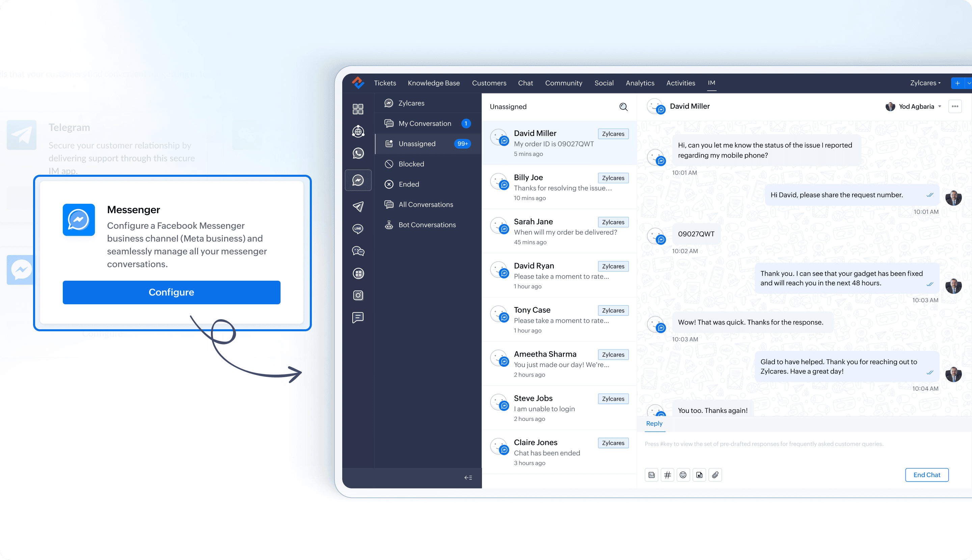Collapse the left navigation panel

(468, 478)
